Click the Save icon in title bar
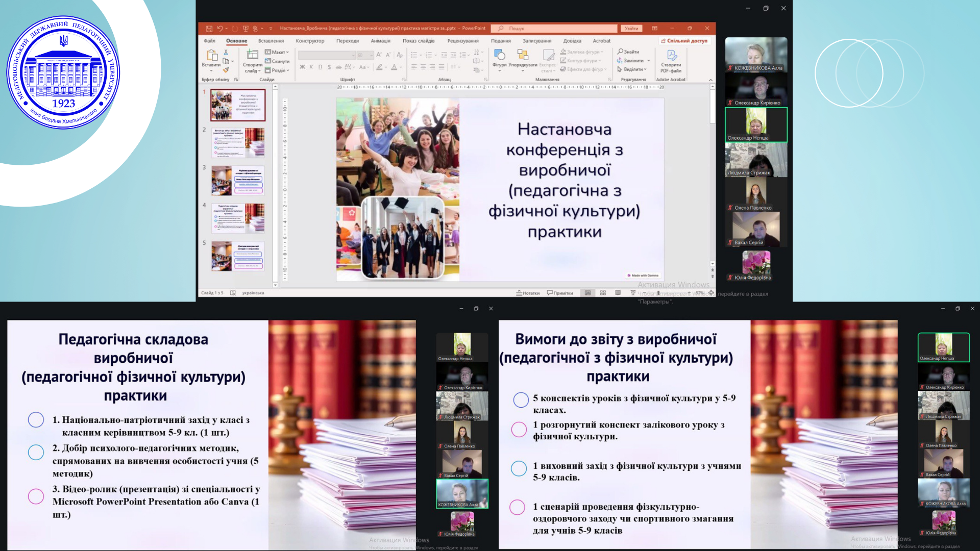This screenshot has height=551, width=980. click(x=209, y=29)
